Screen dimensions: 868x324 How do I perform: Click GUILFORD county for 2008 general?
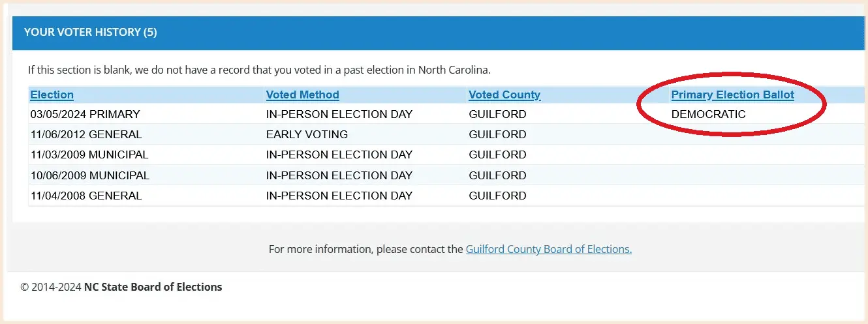[x=497, y=196]
